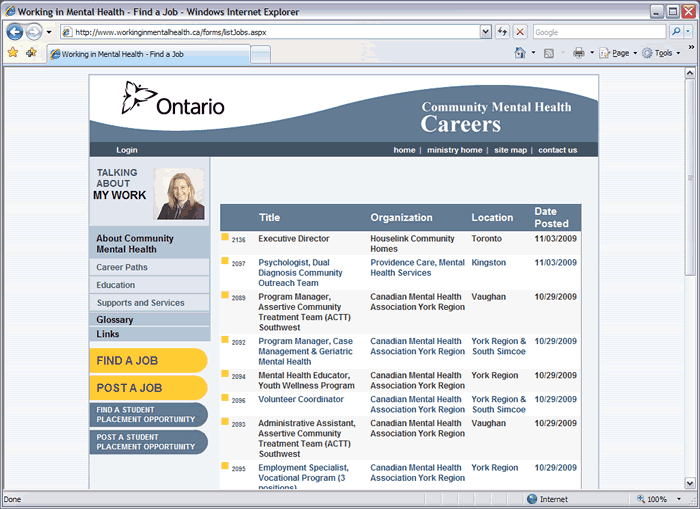Expand the address bar history dropdown

click(486, 32)
